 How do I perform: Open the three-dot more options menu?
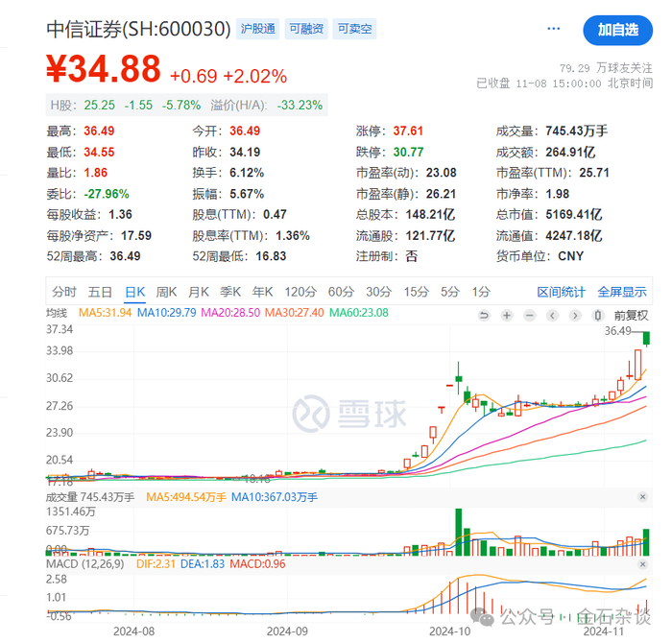(x=554, y=29)
